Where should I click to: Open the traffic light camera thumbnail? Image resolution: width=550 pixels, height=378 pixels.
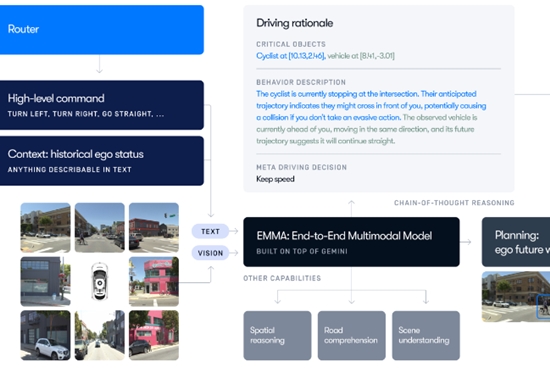pyautogui.click(x=154, y=228)
